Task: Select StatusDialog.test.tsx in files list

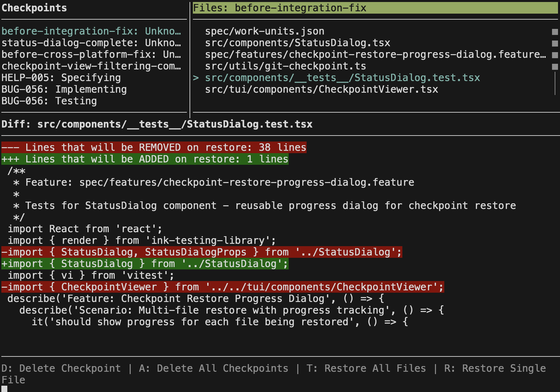Action: click(x=343, y=78)
